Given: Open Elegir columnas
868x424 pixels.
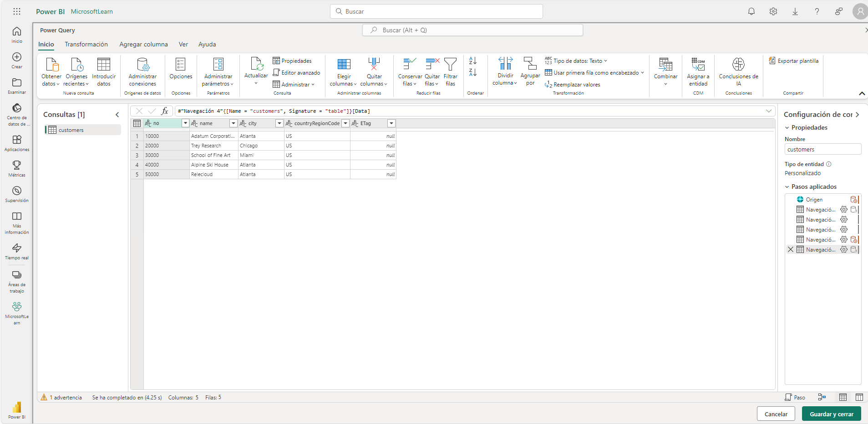Looking at the screenshot, I should (x=344, y=72).
